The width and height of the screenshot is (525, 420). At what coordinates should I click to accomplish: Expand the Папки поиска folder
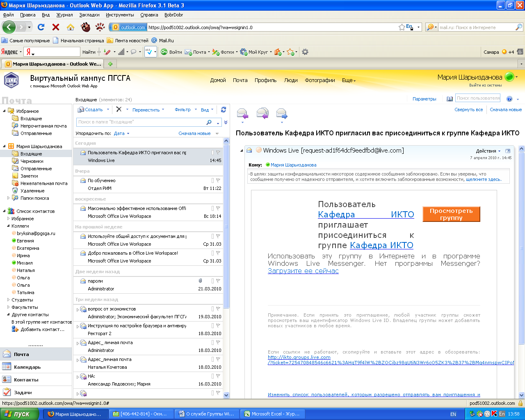point(8,198)
